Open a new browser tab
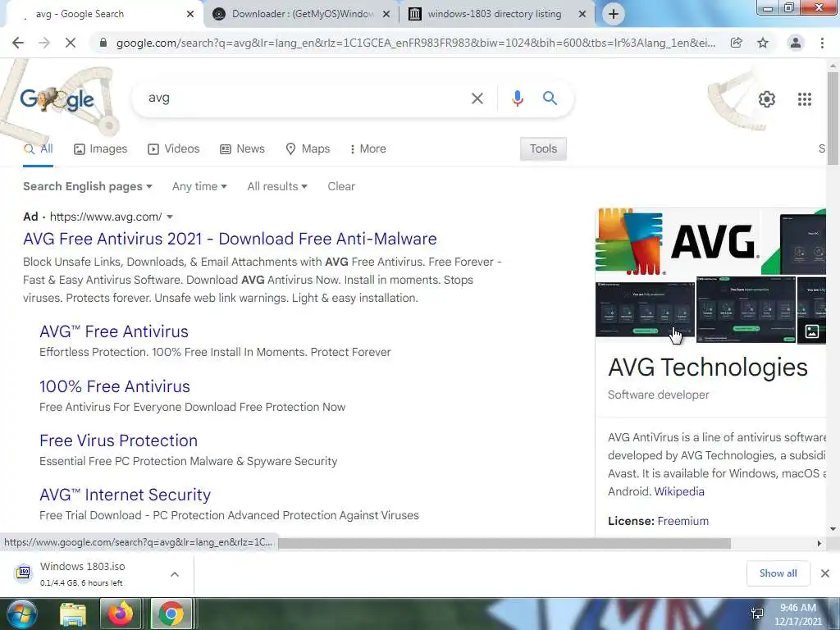This screenshot has width=840, height=630. 614,14
